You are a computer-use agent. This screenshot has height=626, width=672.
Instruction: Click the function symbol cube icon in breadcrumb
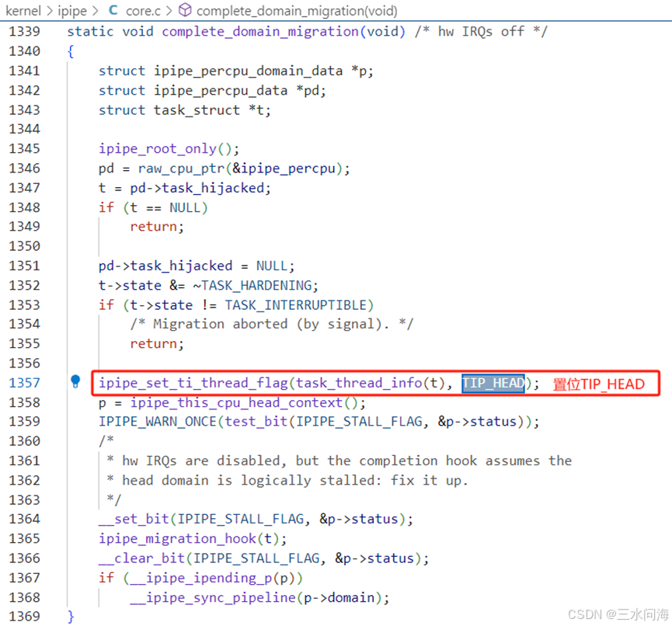pos(185,10)
